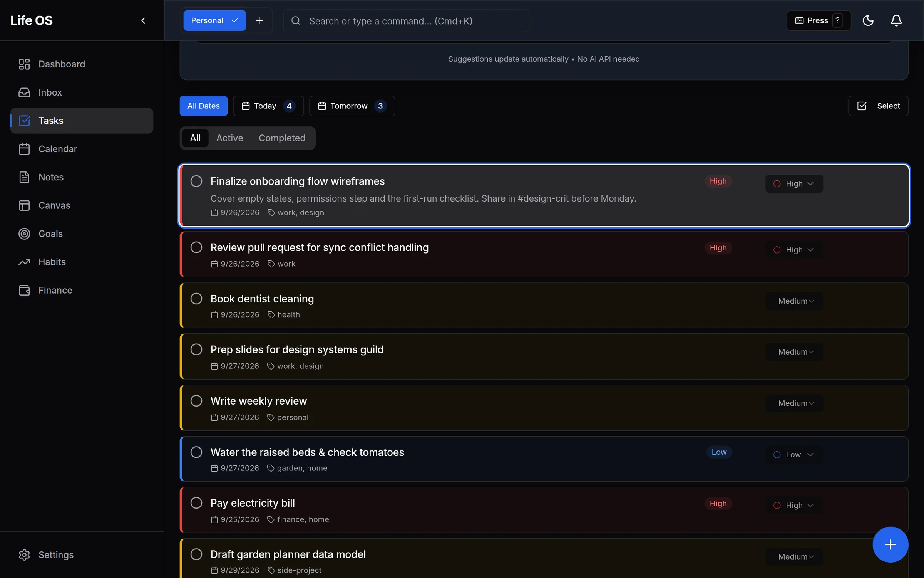Click the All Dates filter button
Image resolution: width=924 pixels, height=578 pixels.
pyautogui.click(x=203, y=106)
